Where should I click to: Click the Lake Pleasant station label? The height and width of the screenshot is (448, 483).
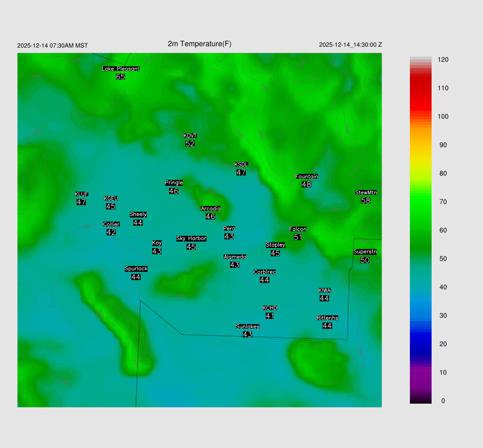coord(121,69)
